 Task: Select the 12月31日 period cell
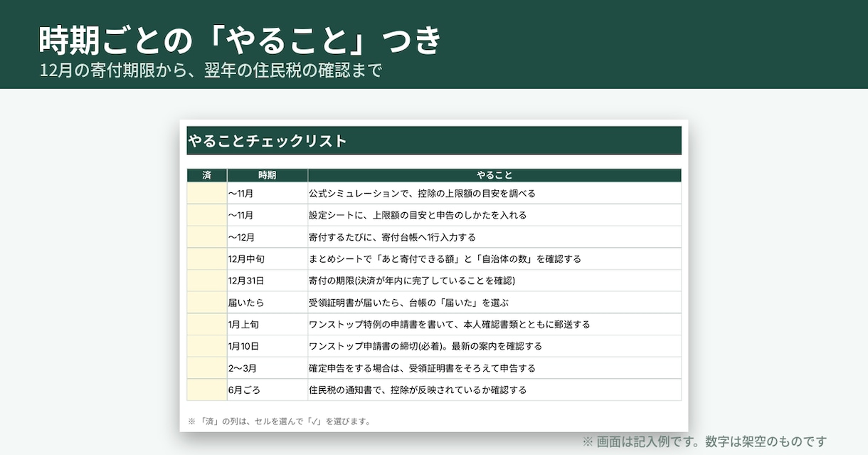click(x=268, y=281)
